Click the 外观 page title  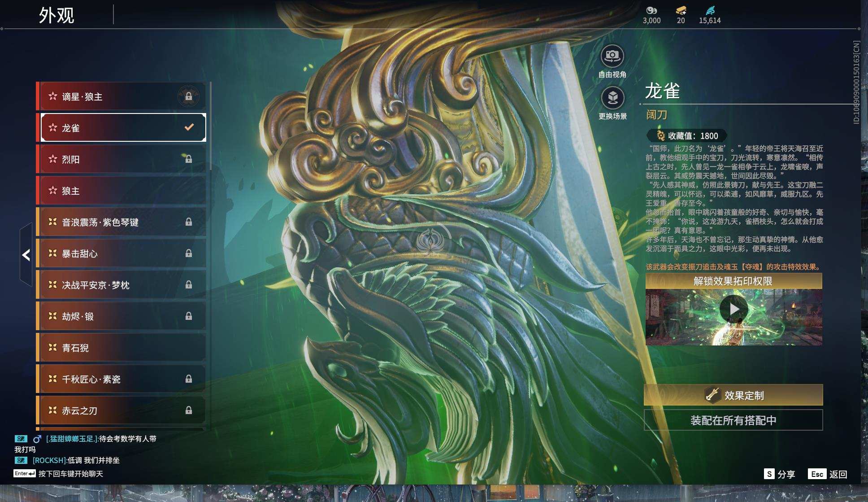tap(56, 15)
